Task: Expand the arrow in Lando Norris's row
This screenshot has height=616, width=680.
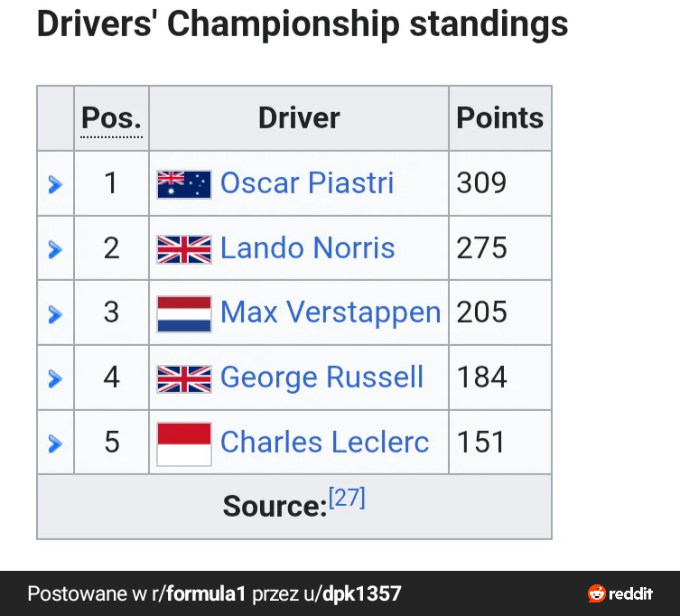Action: (55, 249)
